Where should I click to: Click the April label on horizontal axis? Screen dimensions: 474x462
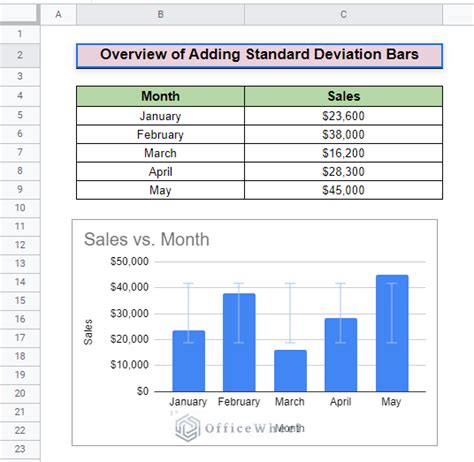[341, 402]
